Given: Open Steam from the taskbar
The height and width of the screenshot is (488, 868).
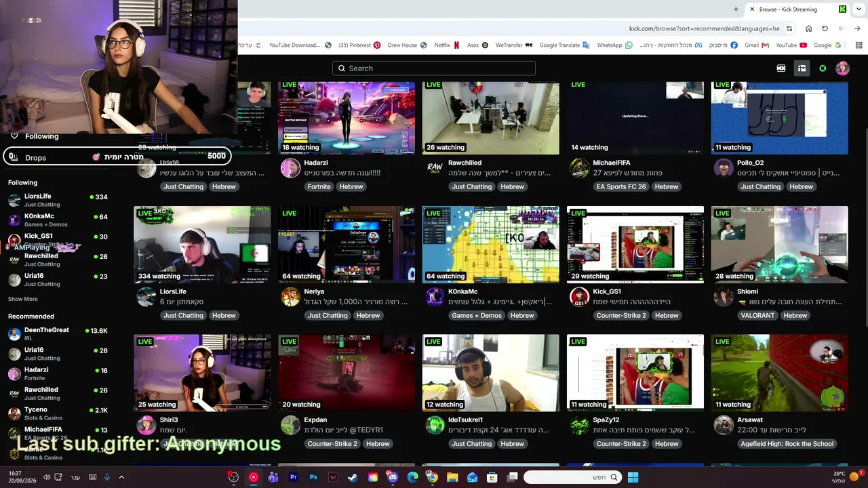Looking at the screenshot, I should point(353,477).
